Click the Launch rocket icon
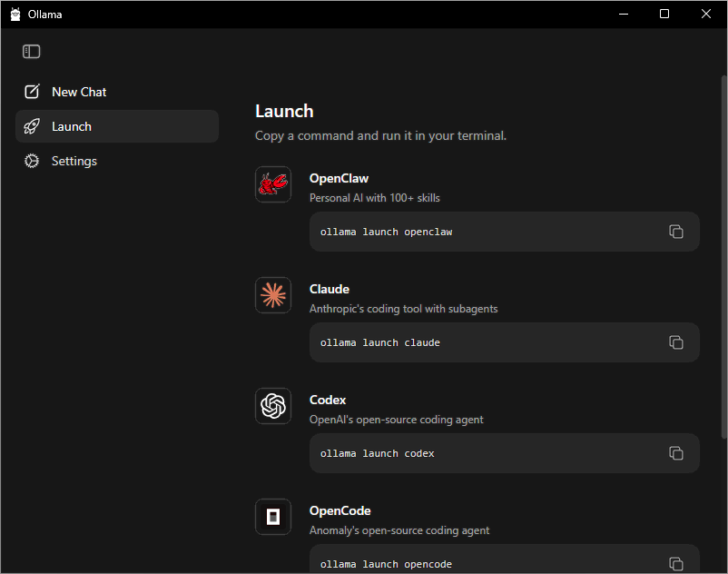The height and width of the screenshot is (574, 728). coord(32,126)
